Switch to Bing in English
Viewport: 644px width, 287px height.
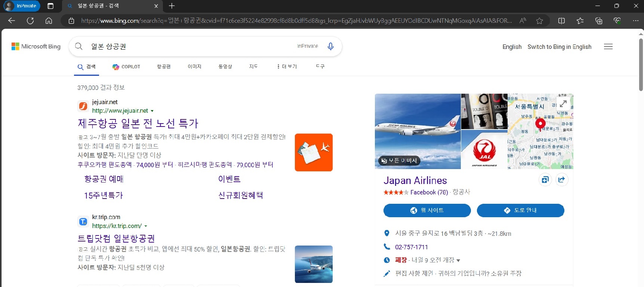(x=559, y=47)
